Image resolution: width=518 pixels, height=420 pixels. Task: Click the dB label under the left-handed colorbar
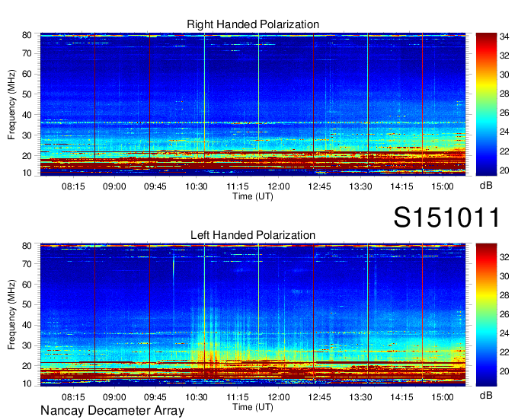[486, 395]
